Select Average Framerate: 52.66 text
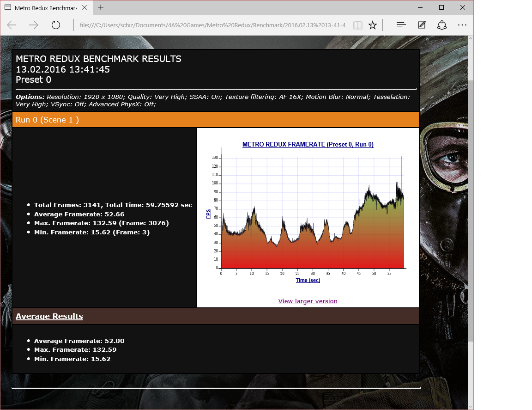Screen dimensions: 532x410 click(79, 214)
